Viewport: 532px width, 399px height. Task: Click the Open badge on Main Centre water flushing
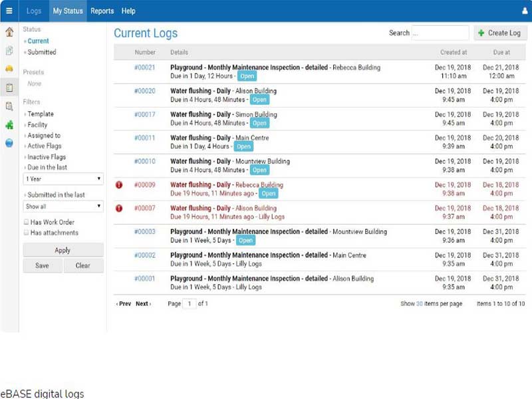click(243, 146)
